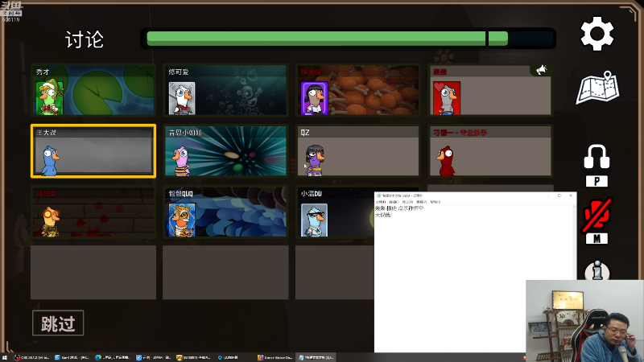Click 修可爱's white goose avatar
Image resolution: width=644 pixels, height=362 pixels.
(182, 98)
